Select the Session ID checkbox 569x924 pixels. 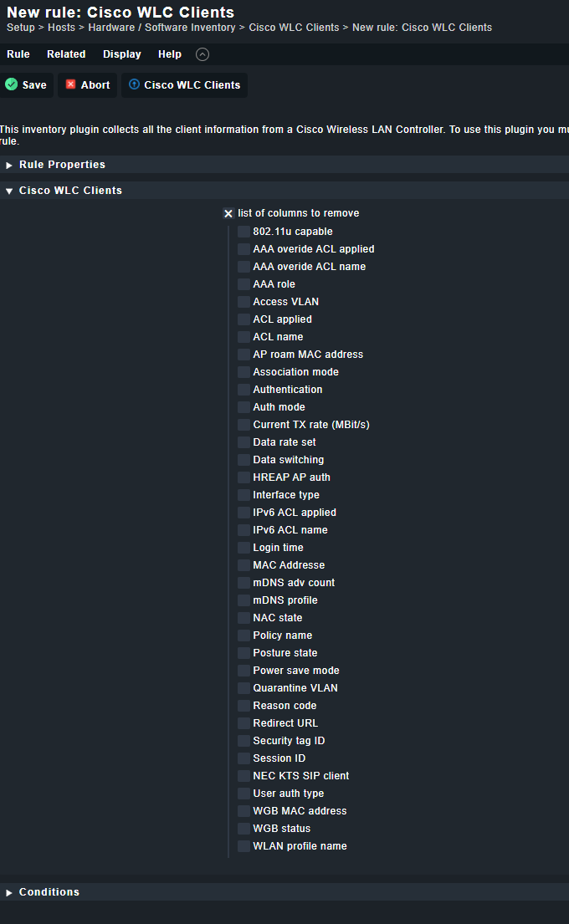click(x=243, y=758)
